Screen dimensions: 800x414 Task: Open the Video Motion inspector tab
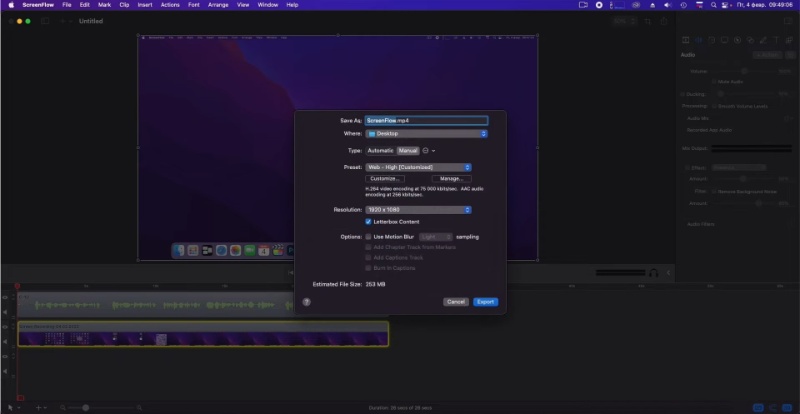pos(711,40)
